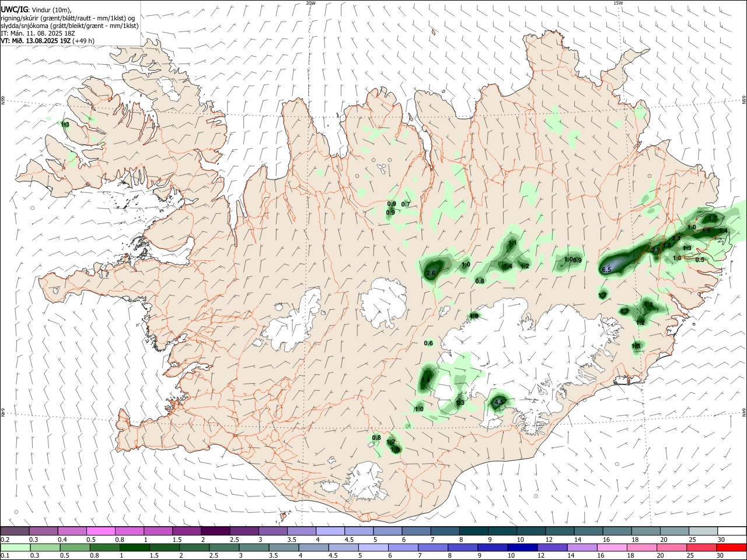
Task: Click the 'Vindur (10m)' heading text
Action: [51, 10]
